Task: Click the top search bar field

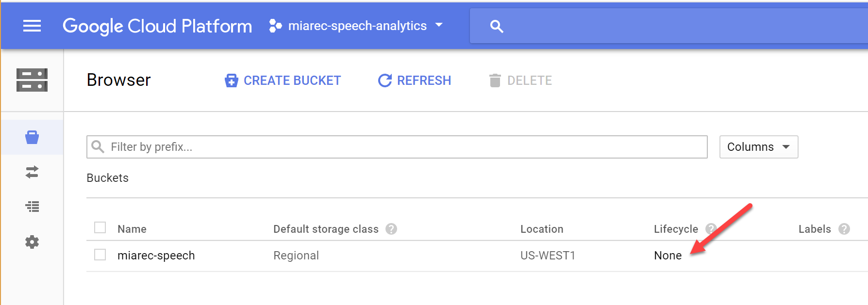Action: coord(669,26)
